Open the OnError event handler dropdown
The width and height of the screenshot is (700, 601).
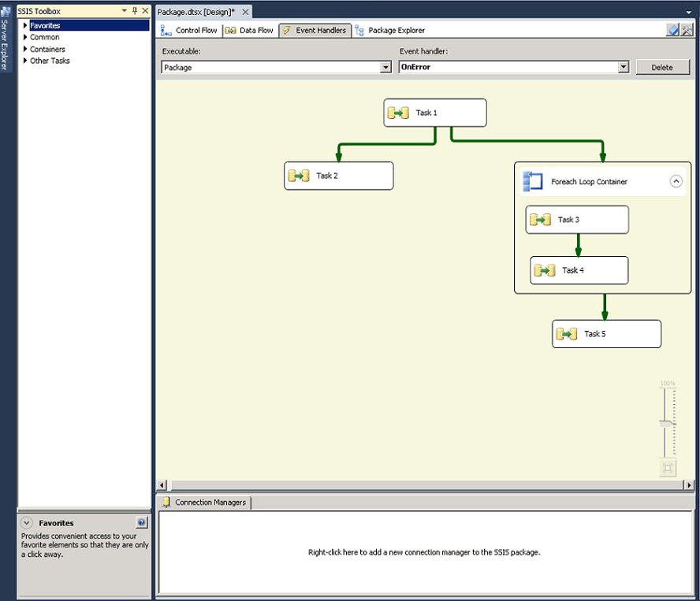pyautogui.click(x=623, y=67)
